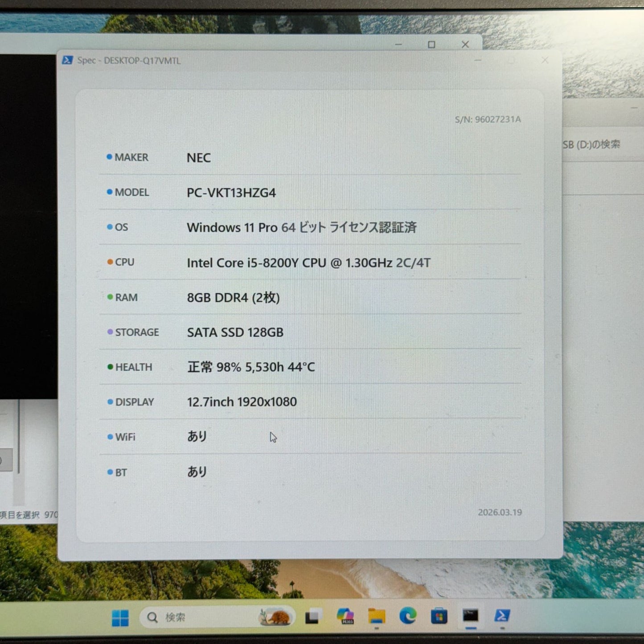The height and width of the screenshot is (644, 644).
Task: Click the RAM label
Action: pos(126,297)
